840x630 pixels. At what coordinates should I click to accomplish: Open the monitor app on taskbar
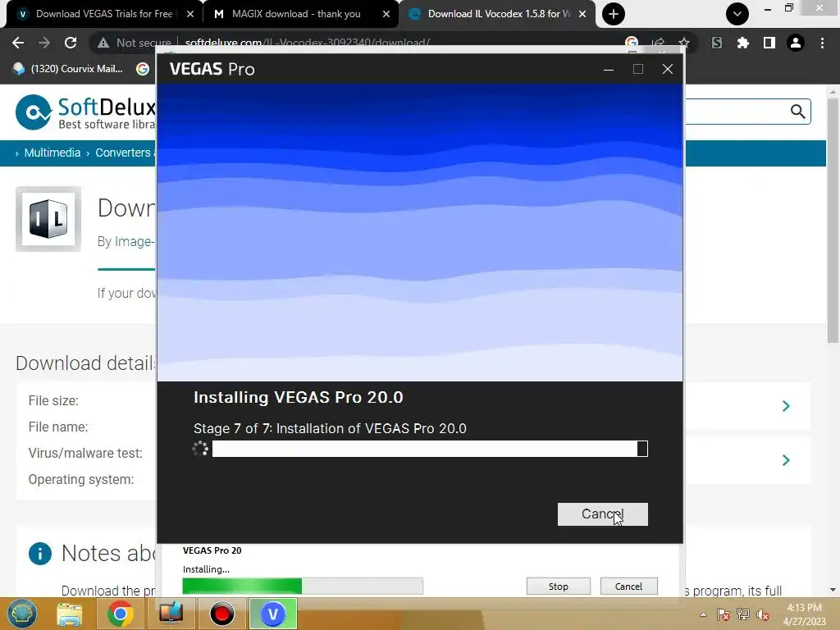point(171,614)
